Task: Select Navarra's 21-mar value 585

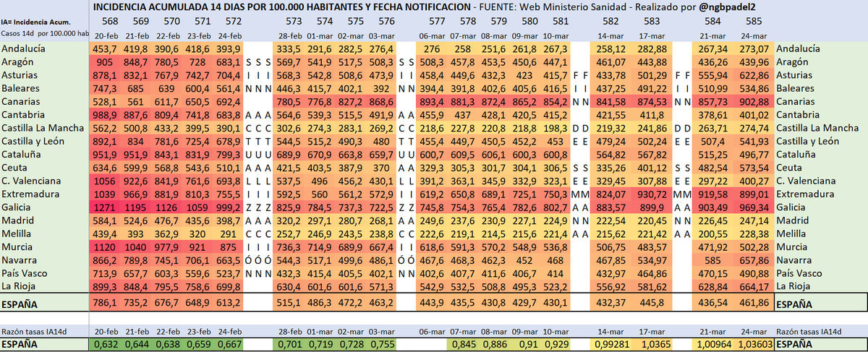Action: click(x=712, y=260)
